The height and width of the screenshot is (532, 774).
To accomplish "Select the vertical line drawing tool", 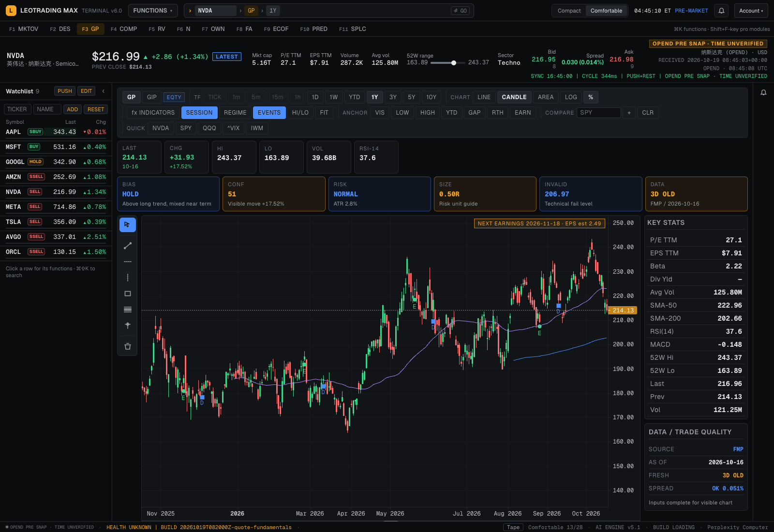I will click(128, 278).
